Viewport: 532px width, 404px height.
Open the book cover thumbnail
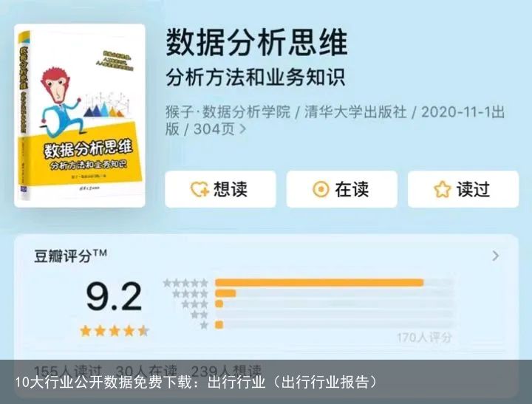click(x=80, y=116)
